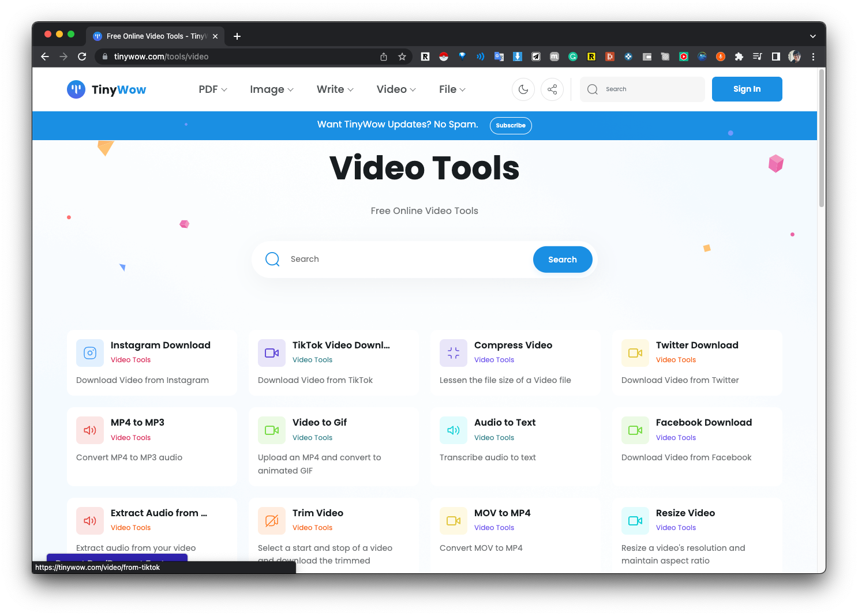
Task: Expand the Write menu
Action: point(335,89)
